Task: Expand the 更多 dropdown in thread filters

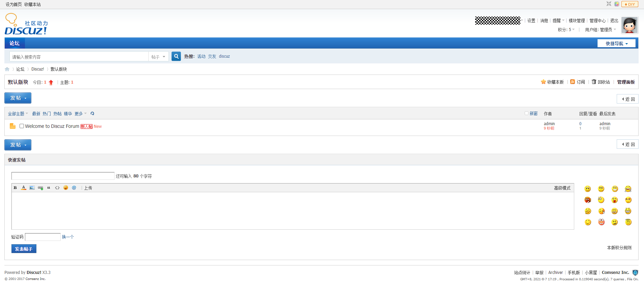Action: [x=81, y=114]
